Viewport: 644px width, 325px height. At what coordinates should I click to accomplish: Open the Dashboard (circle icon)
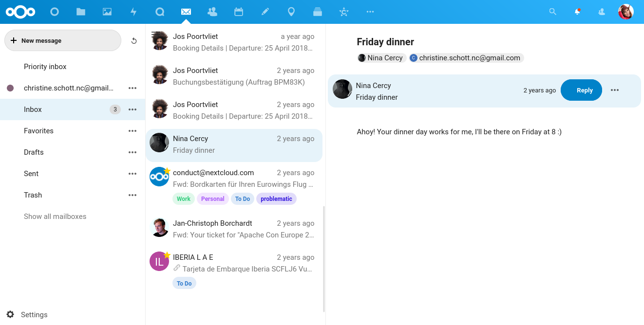pyautogui.click(x=54, y=11)
